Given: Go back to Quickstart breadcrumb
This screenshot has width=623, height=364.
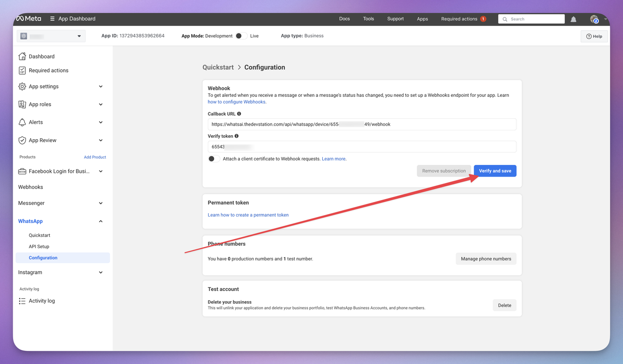Looking at the screenshot, I should click(x=218, y=68).
